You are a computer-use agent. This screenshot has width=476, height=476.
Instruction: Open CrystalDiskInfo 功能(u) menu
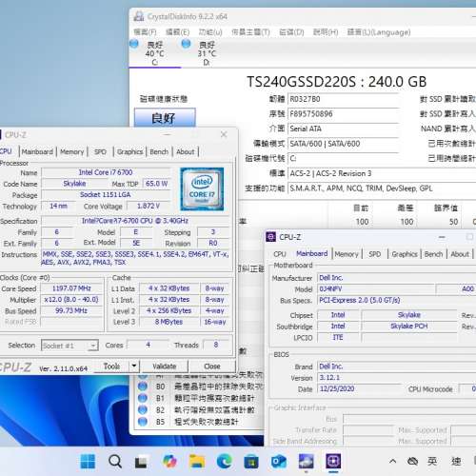210,32
